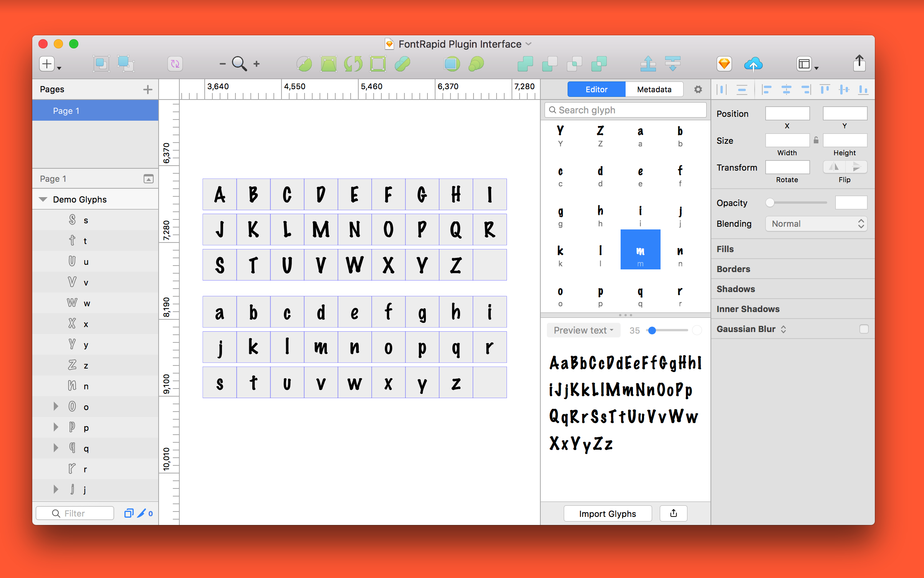The height and width of the screenshot is (578, 924).
Task: Collapse the Demo Glyphs group
Action: pos(43,199)
